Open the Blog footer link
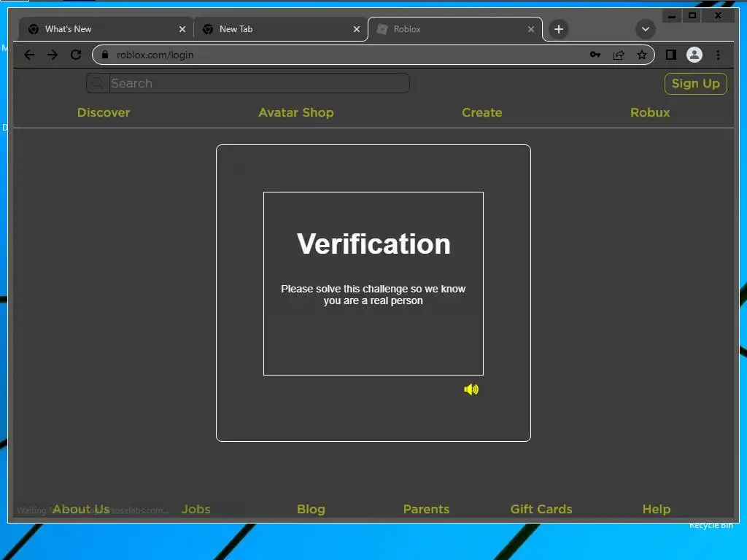 click(x=311, y=509)
